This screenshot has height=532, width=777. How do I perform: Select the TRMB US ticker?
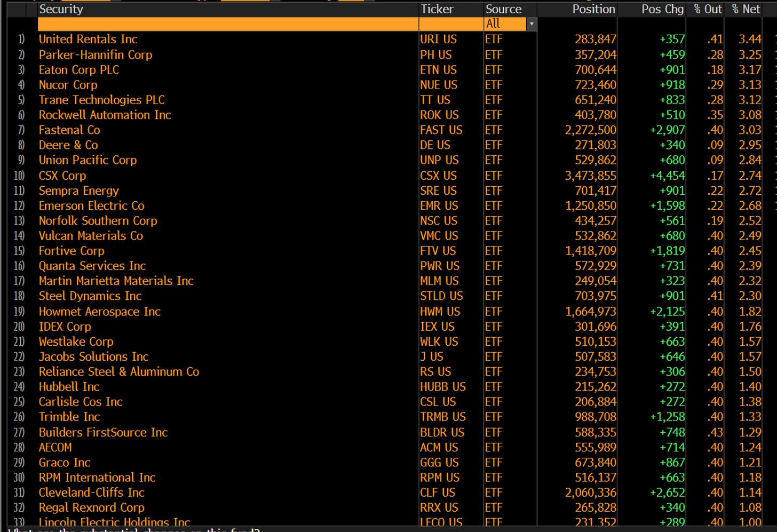point(443,417)
